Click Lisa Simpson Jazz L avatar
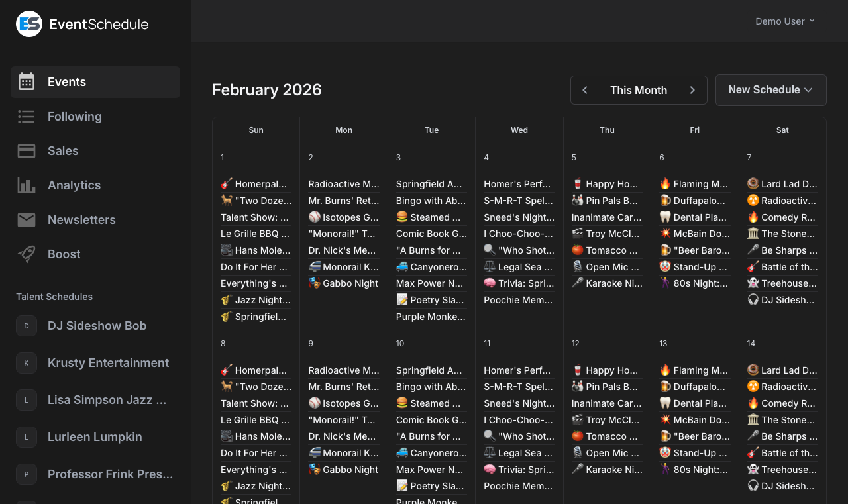The width and height of the screenshot is (848, 504). [x=26, y=400]
